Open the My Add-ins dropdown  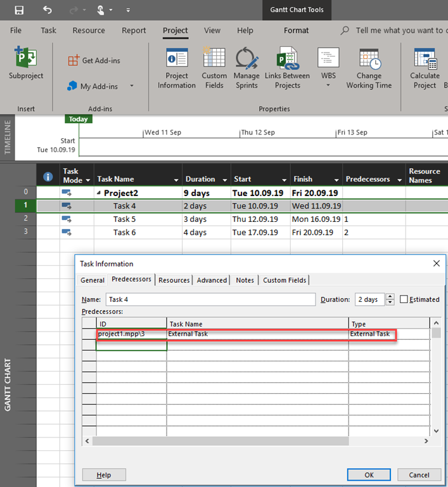click(x=132, y=86)
